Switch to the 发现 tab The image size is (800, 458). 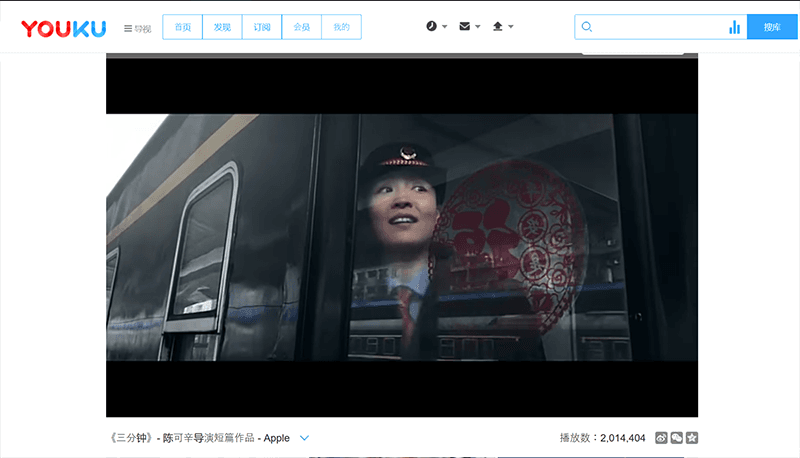(x=222, y=27)
